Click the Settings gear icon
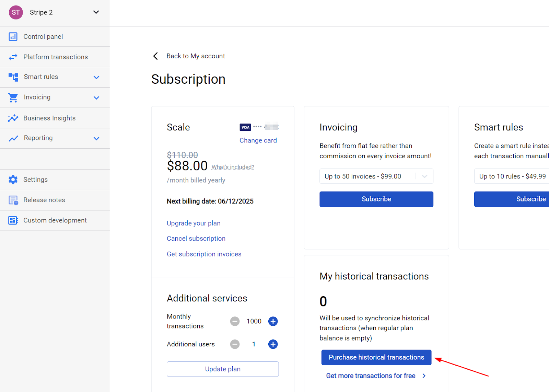Viewport: 549px width, 392px height. 13,180
